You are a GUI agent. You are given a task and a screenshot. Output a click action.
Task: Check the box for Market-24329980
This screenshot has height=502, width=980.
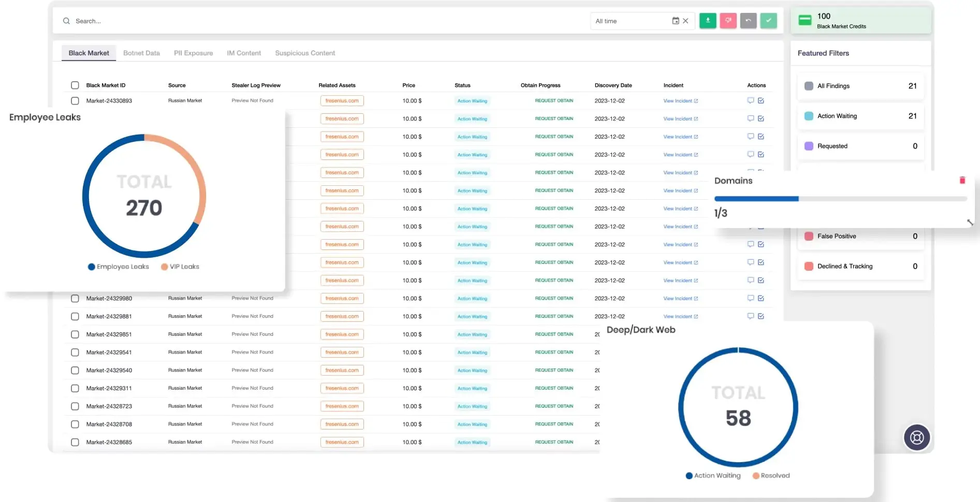[75, 299]
